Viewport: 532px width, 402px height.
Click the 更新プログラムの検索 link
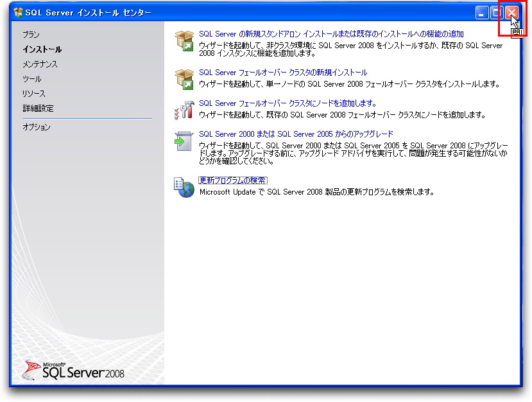(x=232, y=180)
